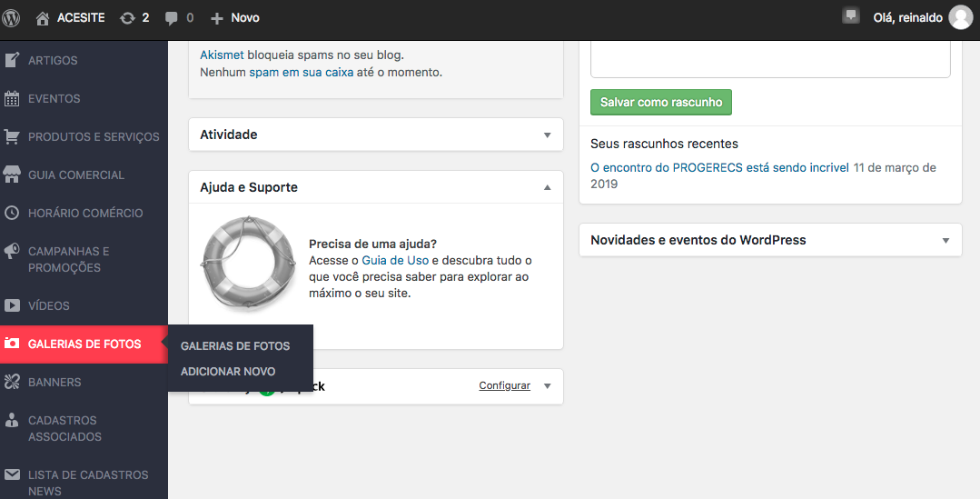Click the Seus rascunhos recentes heading
Viewport: 980px width, 499px height.
click(664, 144)
